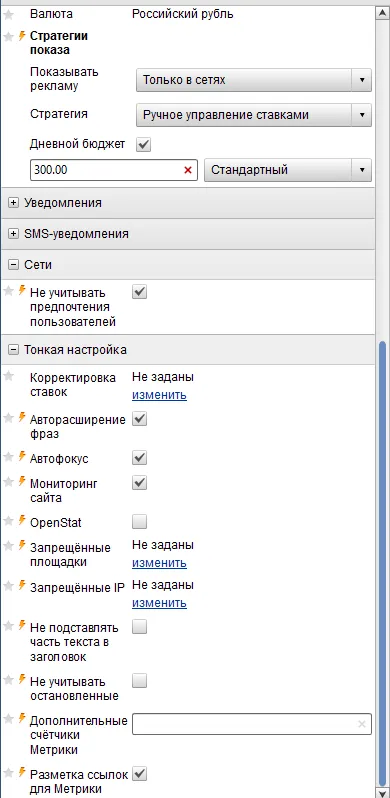Uncheck the Мониторинг сайта checkbox
Image resolution: width=390 pixels, height=798 pixels.
point(140,482)
